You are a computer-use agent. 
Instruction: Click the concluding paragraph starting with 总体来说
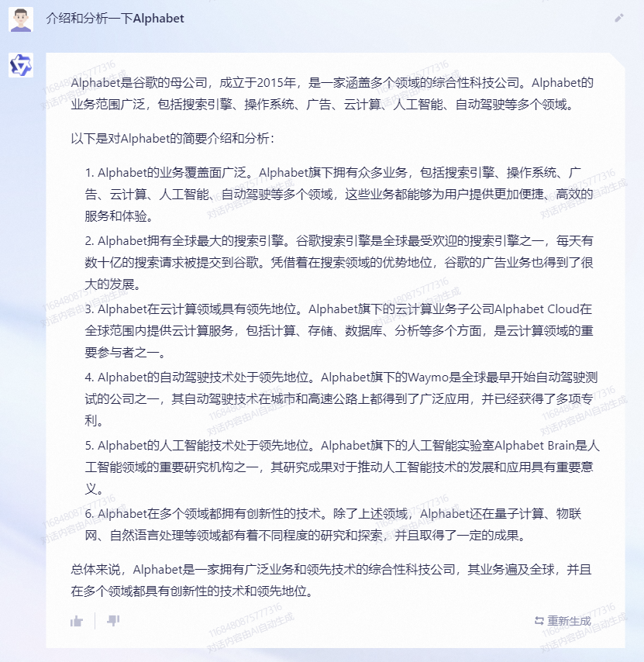coord(331,581)
